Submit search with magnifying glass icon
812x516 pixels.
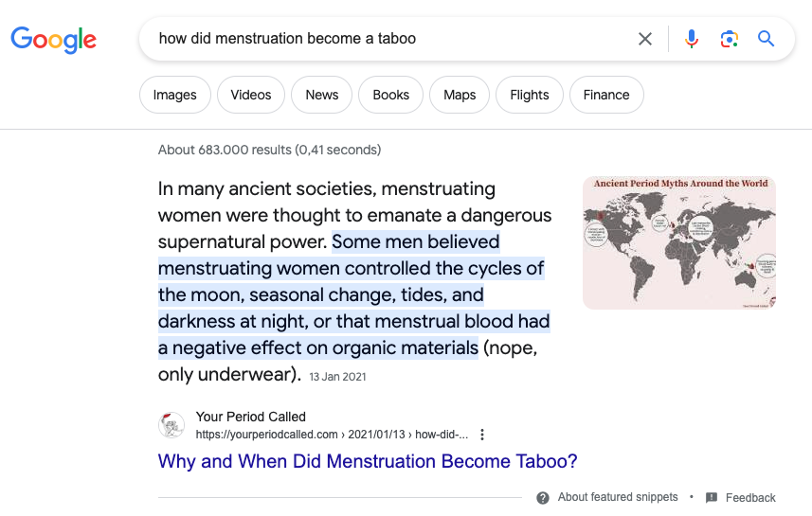click(766, 39)
